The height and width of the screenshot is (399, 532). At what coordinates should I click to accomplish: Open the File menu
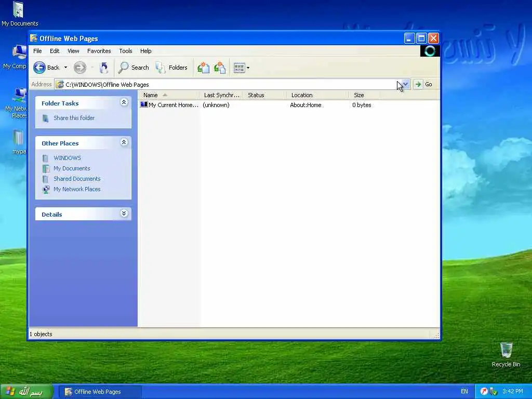click(x=37, y=51)
